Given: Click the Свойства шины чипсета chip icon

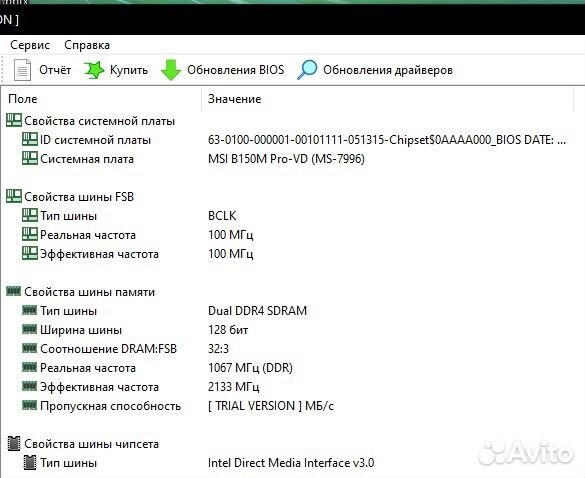Looking at the screenshot, I should pos(14,443).
